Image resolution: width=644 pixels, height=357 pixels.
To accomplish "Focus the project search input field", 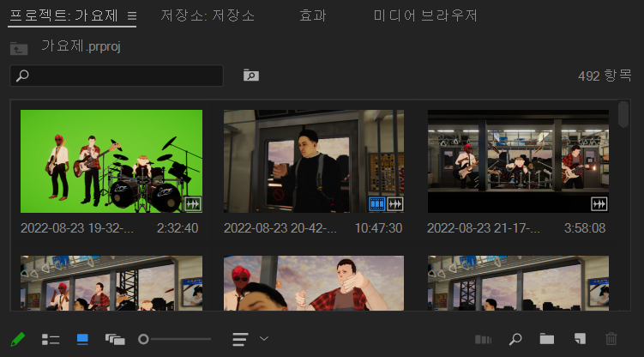I will click(117, 76).
